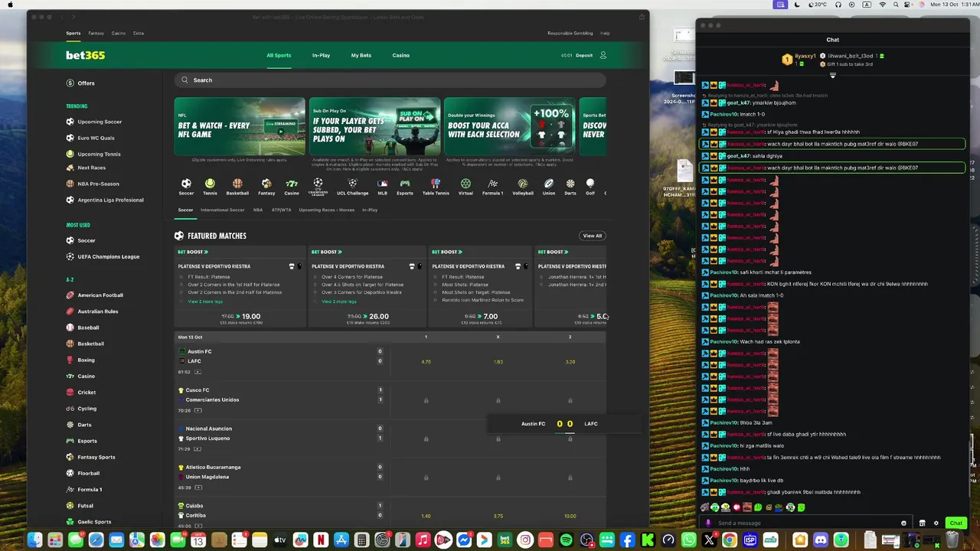Viewport: 980px width, 551px height.
Task: Click the Deposit link in header
Action: (584, 55)
